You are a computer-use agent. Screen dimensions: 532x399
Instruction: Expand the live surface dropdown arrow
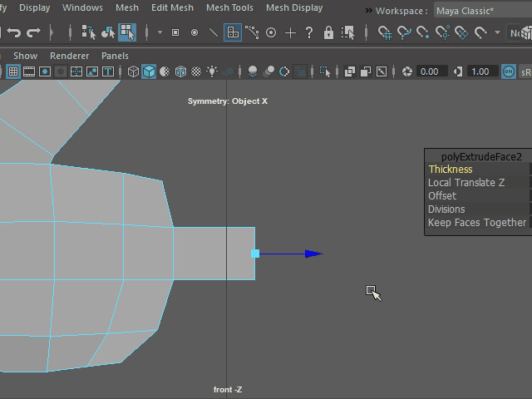pos(497,32)
